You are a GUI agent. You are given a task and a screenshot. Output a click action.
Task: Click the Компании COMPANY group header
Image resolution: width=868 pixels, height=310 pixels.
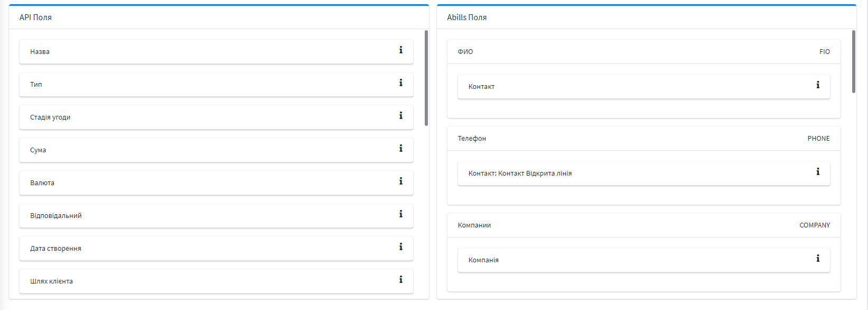pos(643,225)
